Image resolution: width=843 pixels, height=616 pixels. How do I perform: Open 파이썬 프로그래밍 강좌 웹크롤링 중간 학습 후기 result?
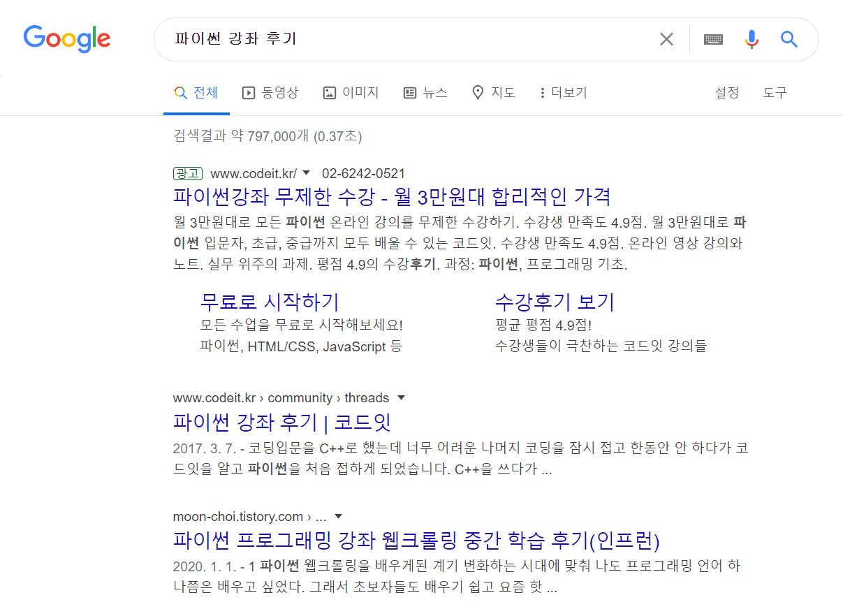[416, 541]
